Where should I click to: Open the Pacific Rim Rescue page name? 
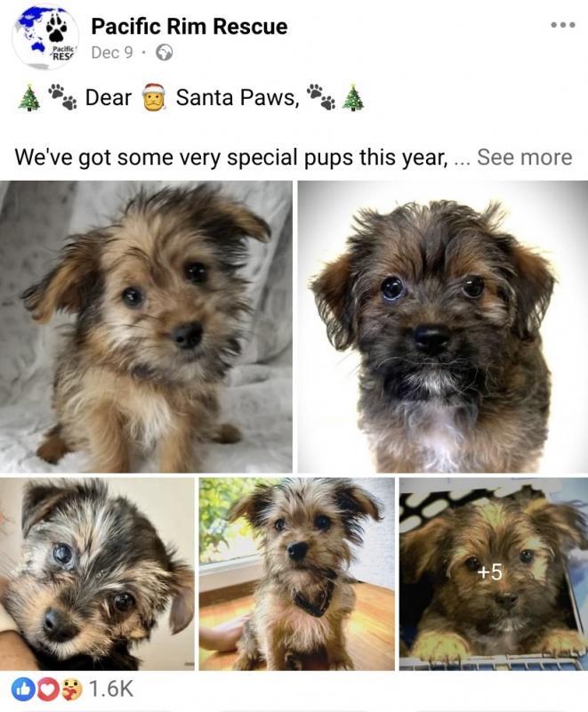coord(189,27)
